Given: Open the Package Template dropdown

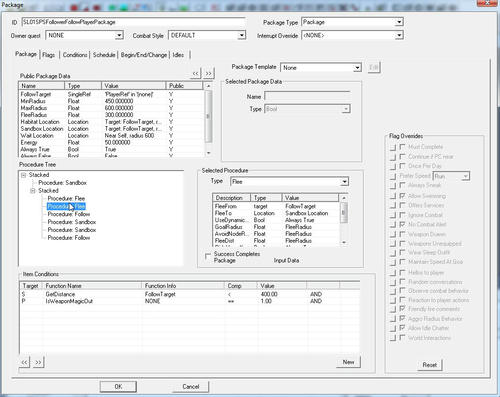Looking at the screenshot, I should click(357, 68).
